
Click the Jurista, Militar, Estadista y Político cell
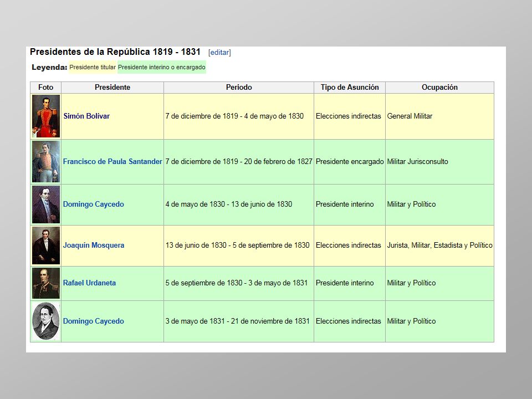tap(439, 245)
